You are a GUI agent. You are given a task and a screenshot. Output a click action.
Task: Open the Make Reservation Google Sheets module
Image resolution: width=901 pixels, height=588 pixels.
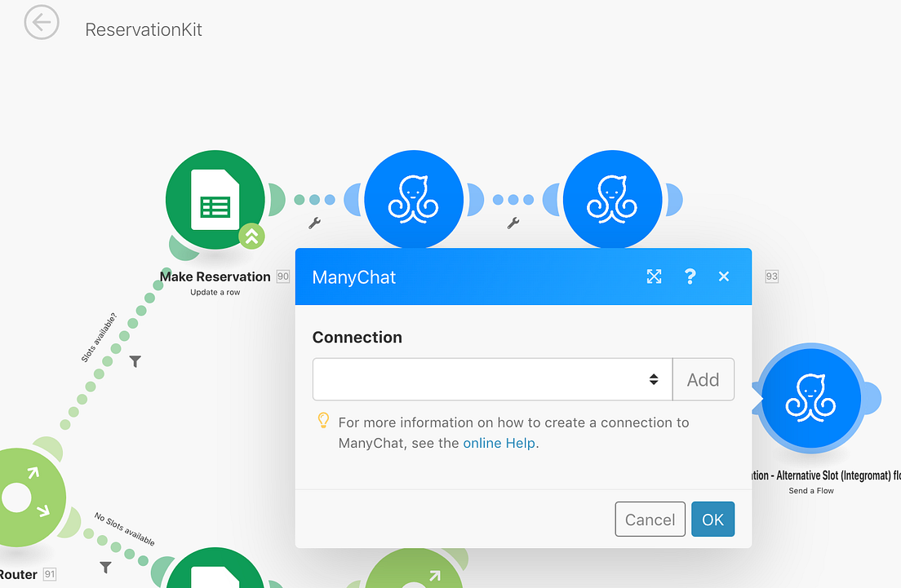tap(215, 200)
